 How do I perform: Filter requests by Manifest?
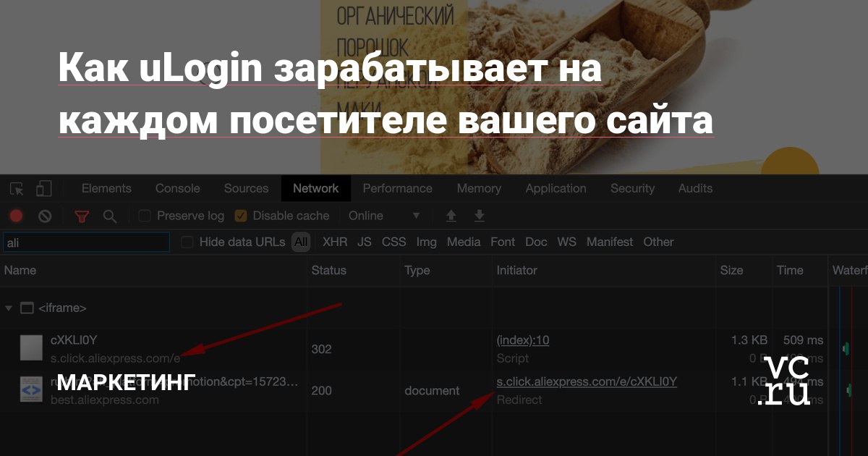pyautogui.click(x=610, y=242)
